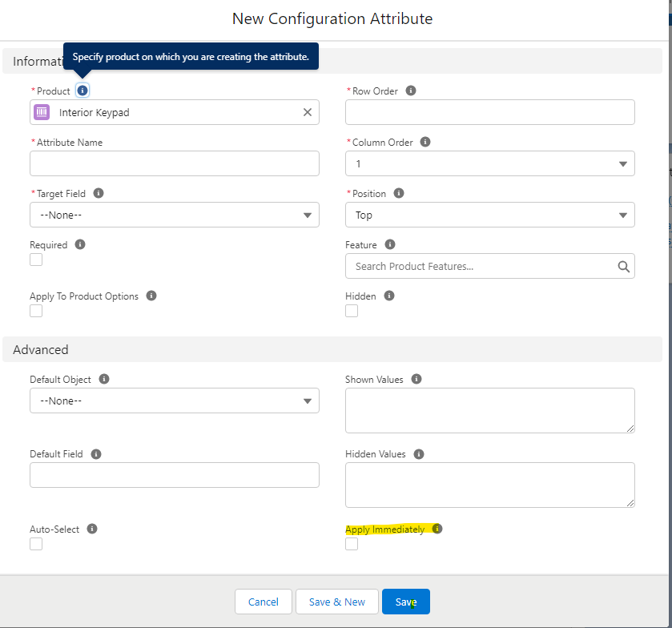
Task: Click into the Attribute Name field
Action: point(174,163)
